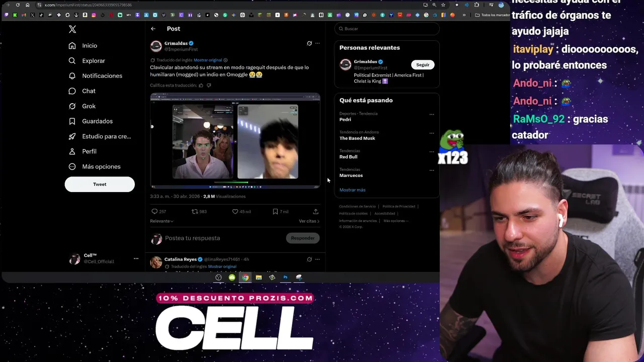644x362 pixels.
Task: Open Política de Privacidad footer link
Action: click(x=398, y=207)
